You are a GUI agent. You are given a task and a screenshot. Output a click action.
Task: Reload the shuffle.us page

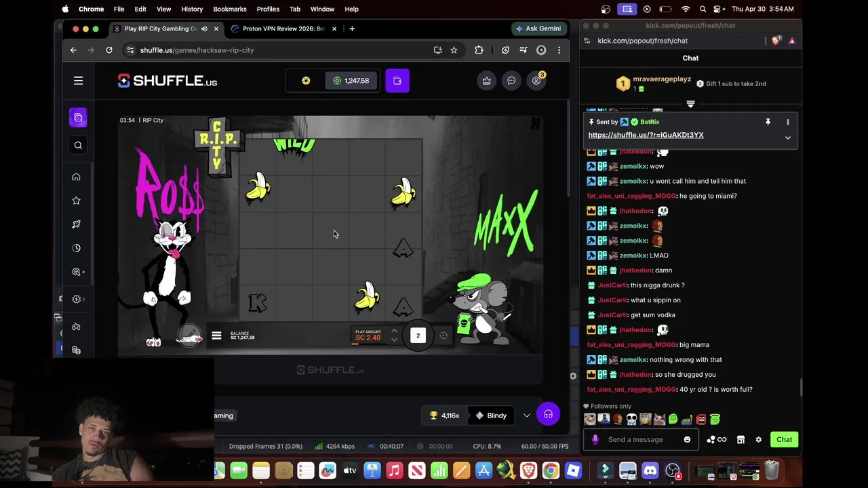tap(108, 50)
